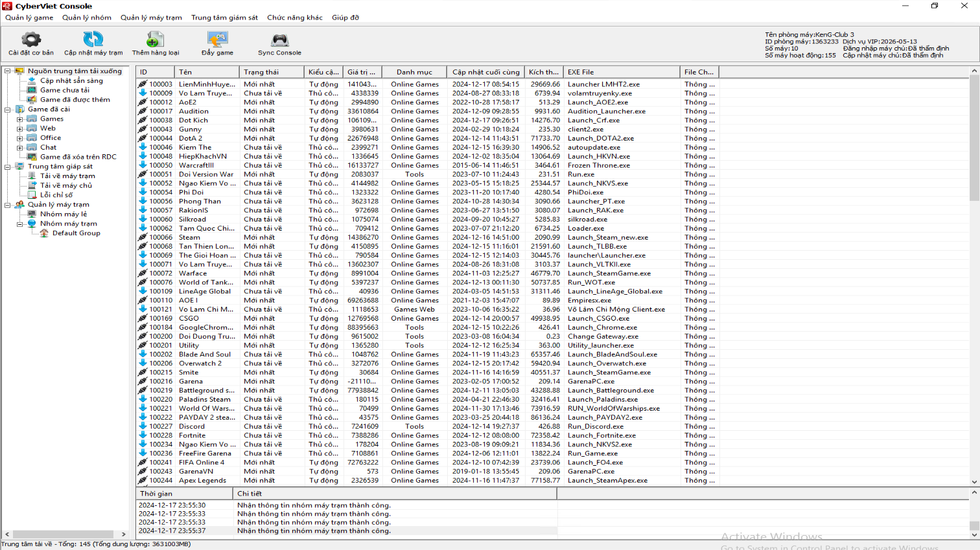
Task: Open the Quản lý game menu
Action: click(29, 17)
